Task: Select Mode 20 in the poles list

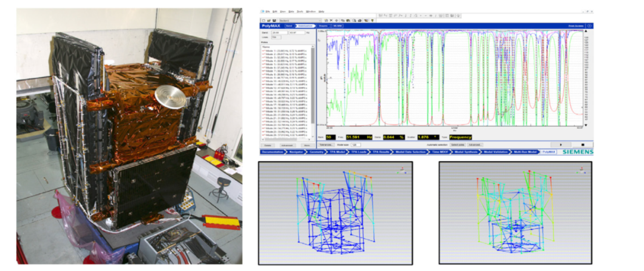Action: pos(284,115)
